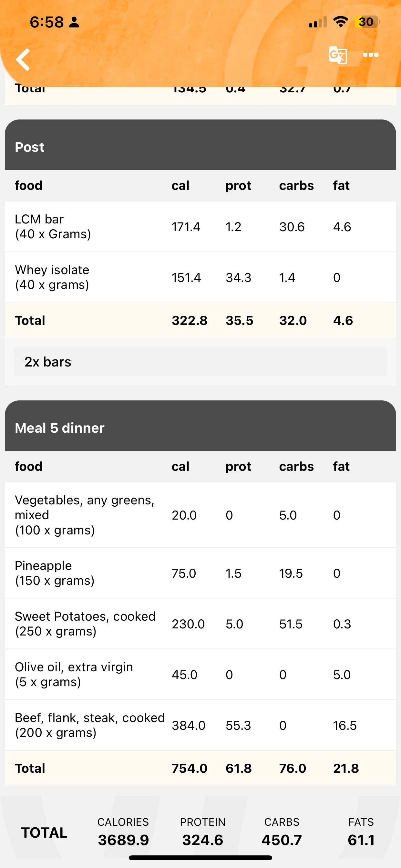This screenshot has height=868, width=401.
Task: Open the Whey isolate food row
Action: tap(200, 277)
